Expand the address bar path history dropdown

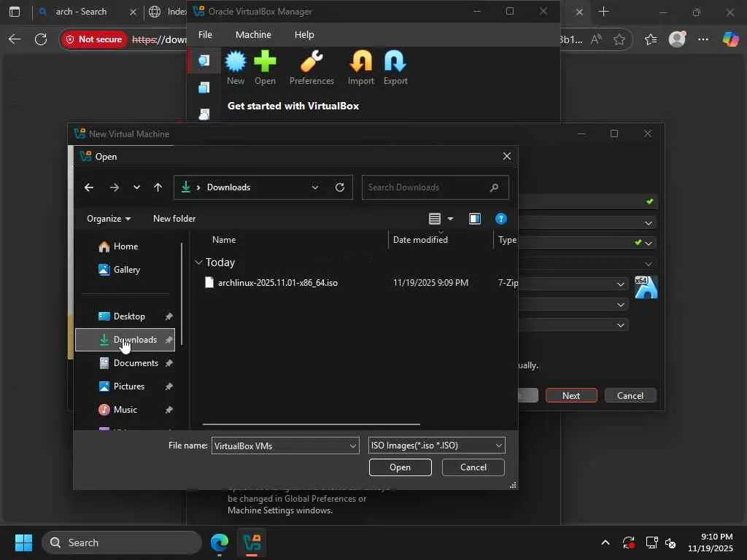click(315, 187)
